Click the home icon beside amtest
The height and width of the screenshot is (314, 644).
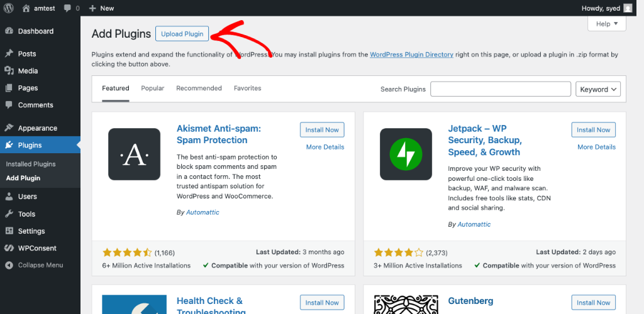pyautogui.click(x=26, y=8)
